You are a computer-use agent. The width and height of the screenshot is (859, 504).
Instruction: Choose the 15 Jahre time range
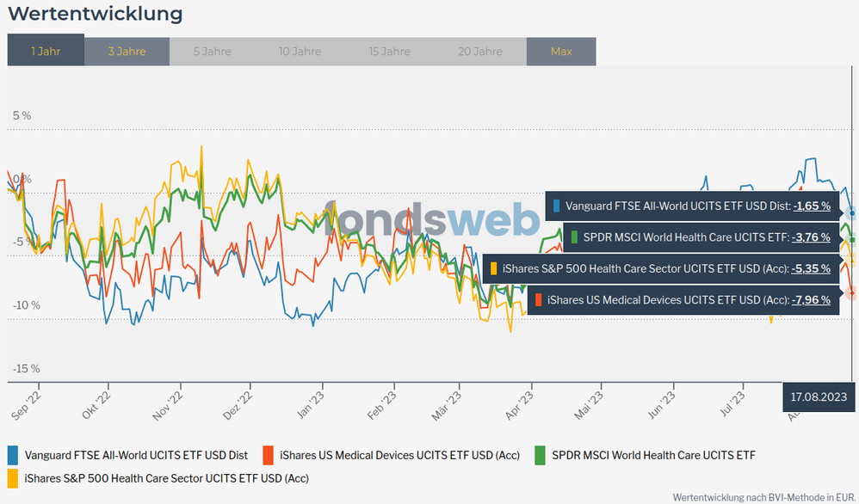click(389, 52)
